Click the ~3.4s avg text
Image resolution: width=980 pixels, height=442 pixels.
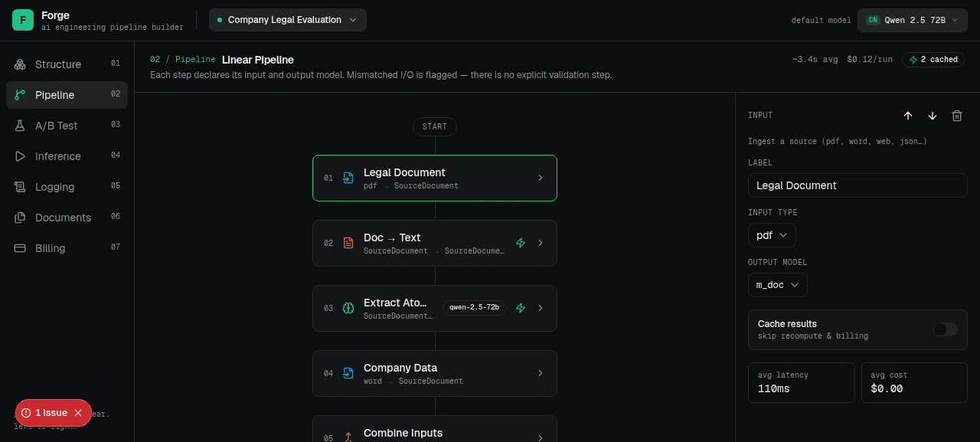point(815,59)
